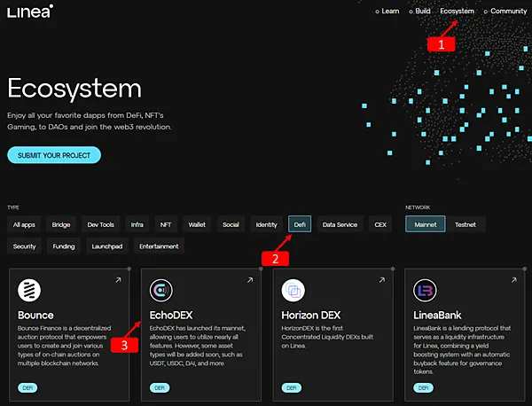The width and height of the screenshot is (532, 406).
Task: Click the DEFI tag on Horizon DEX card
Action: click(292, 387)
